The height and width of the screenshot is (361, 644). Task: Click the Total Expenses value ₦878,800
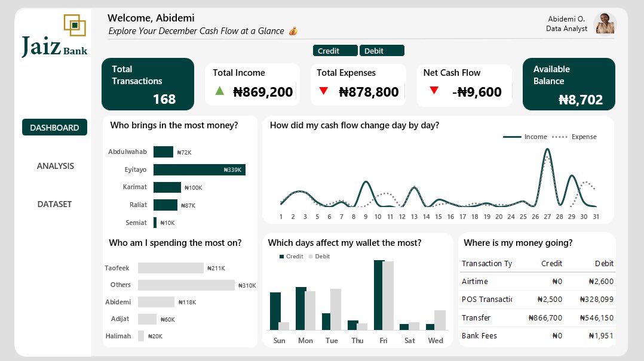pos(369,92)
